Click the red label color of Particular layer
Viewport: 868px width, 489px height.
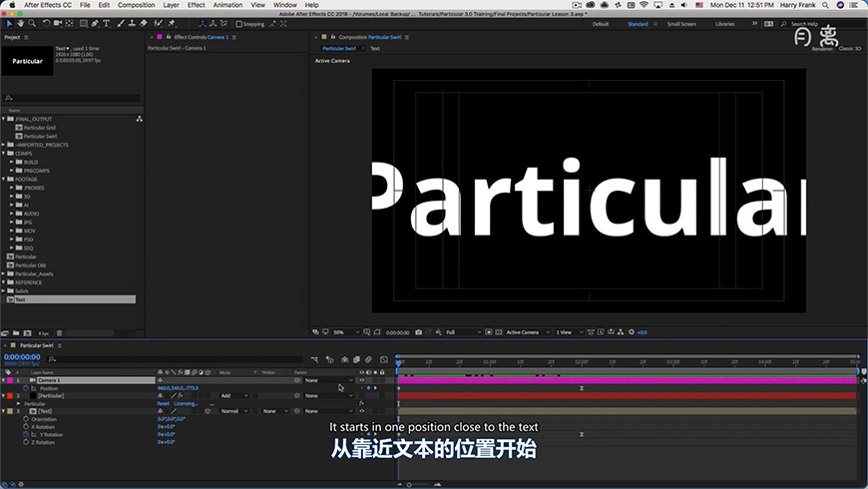tap(10, 396)
